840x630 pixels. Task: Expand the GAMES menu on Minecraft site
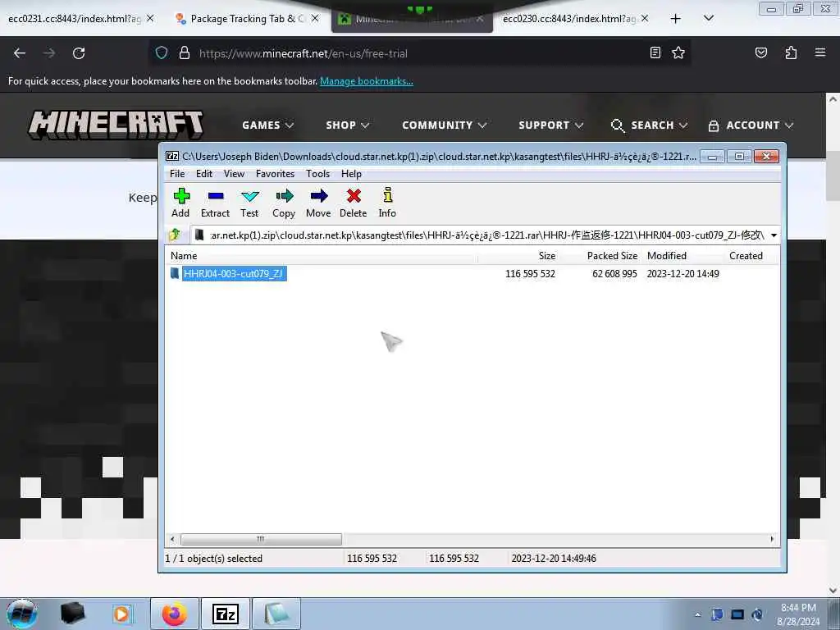pyautogui.click(x=268, y=125)
